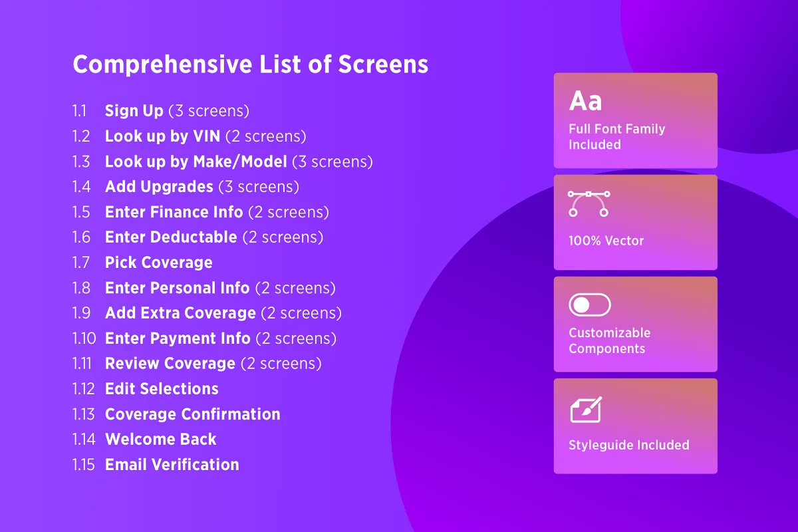Click Enter Finance Info list item
The image size is (798, 532).
174,212
